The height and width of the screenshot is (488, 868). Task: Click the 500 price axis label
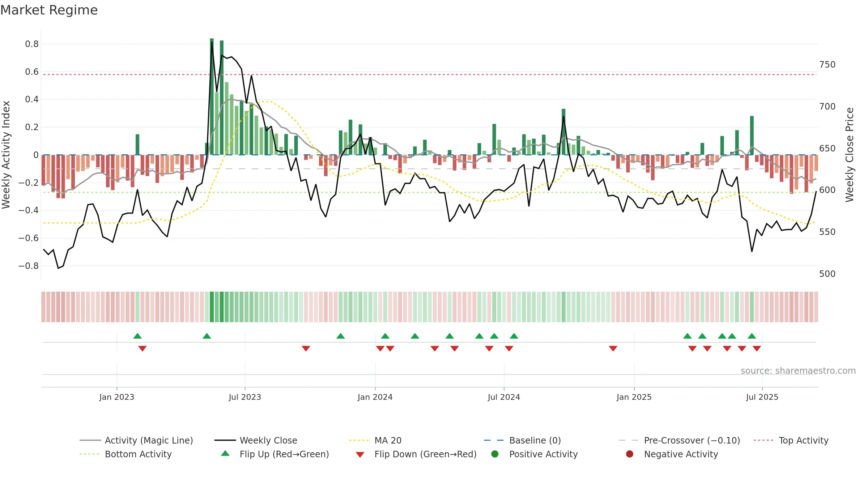point(827,274)
